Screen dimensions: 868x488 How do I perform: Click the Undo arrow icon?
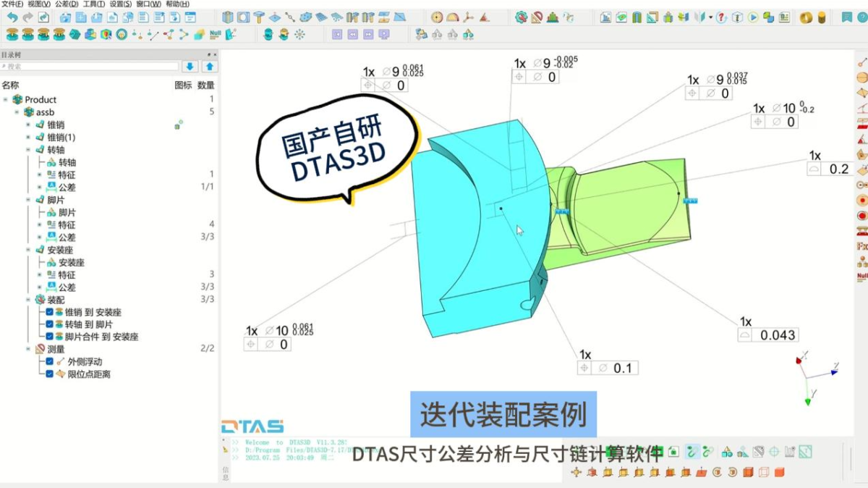coord(12,17)
